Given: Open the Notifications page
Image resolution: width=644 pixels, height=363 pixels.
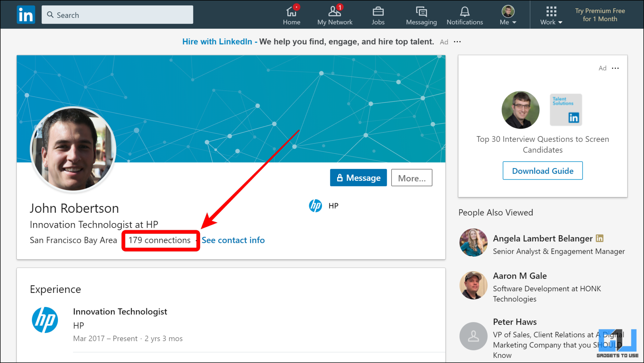Looking at the screenshot, I should click(x=464, y=12).
